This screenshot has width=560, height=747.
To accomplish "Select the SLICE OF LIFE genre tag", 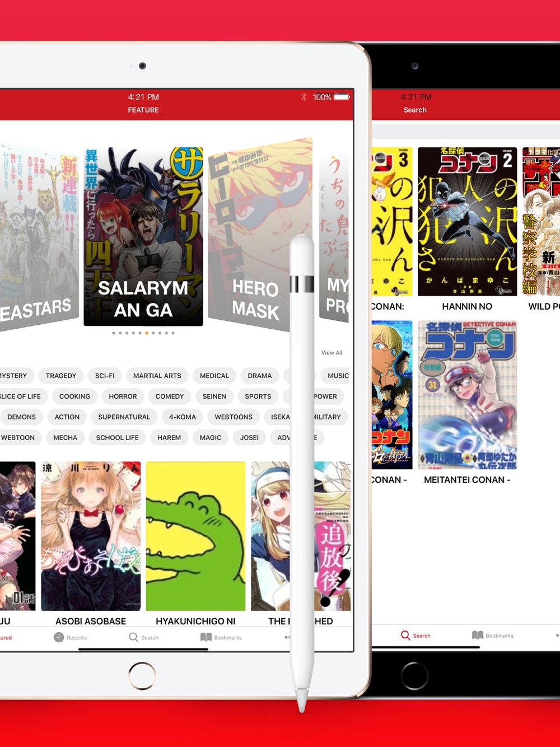I will tap(20, 396).
